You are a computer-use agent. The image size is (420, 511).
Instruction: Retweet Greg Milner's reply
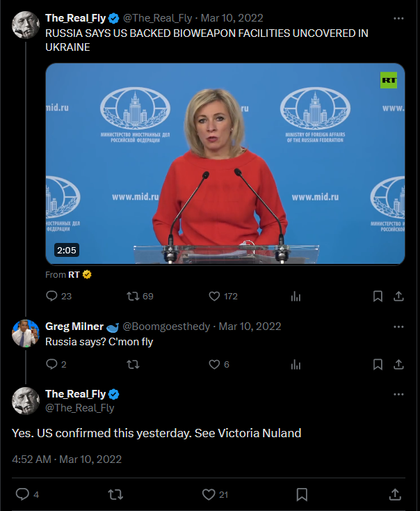(x=132, y=364)
